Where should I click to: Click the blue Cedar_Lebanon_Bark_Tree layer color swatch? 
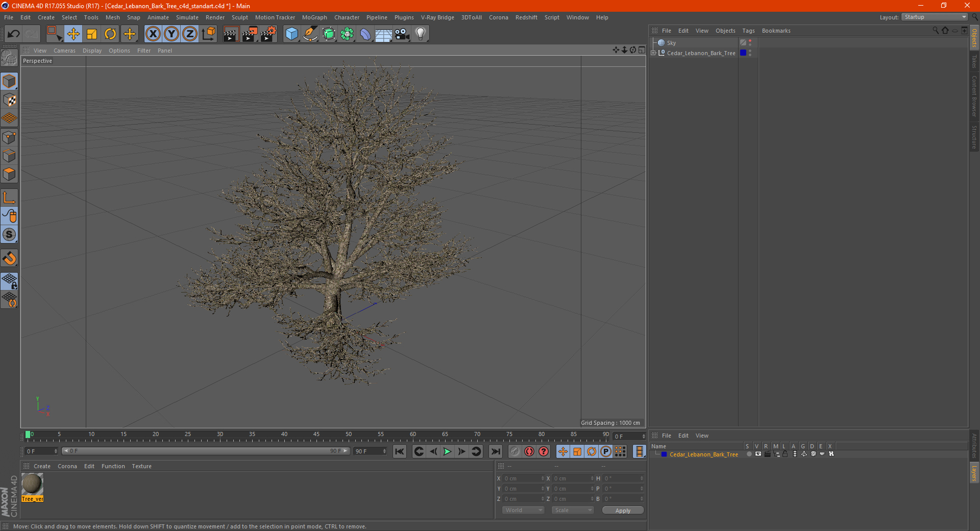click(x=664, y=454)
